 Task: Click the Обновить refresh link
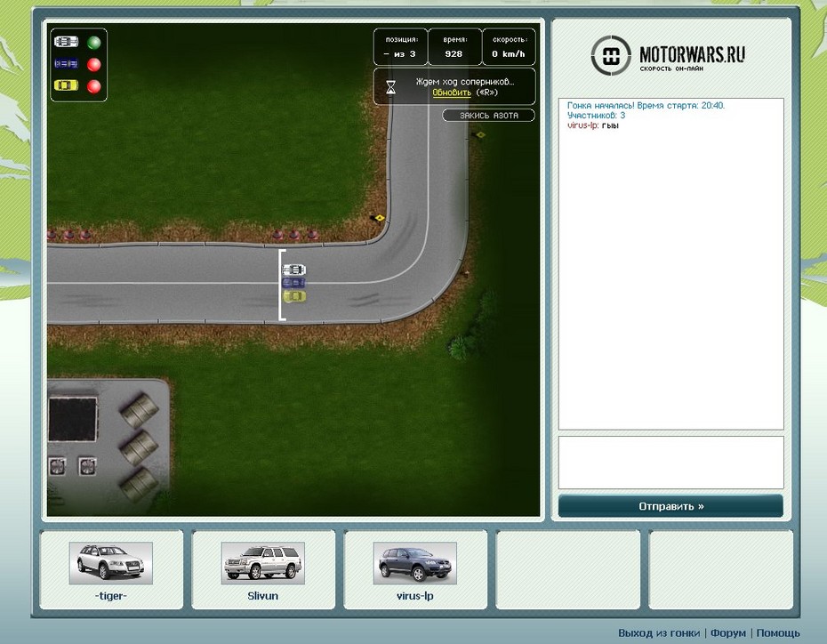pyautogui.click(x=452, y=93)
